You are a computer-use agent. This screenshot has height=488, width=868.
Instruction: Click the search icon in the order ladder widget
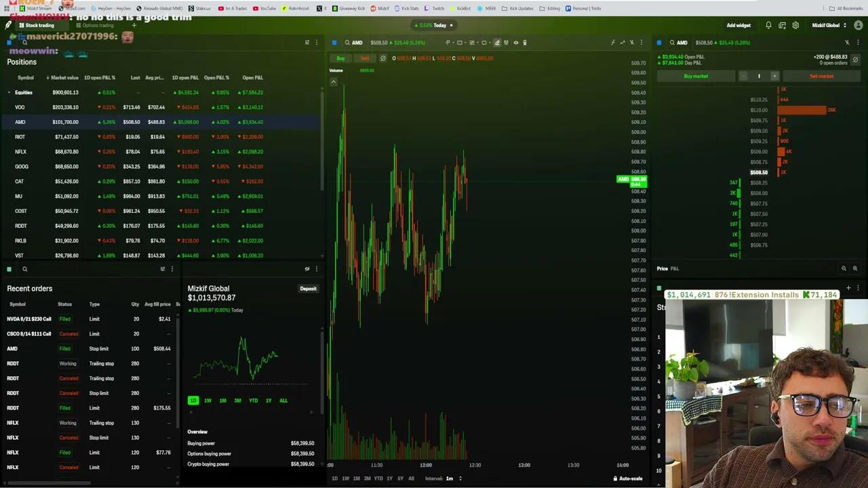tap(672, 43)
